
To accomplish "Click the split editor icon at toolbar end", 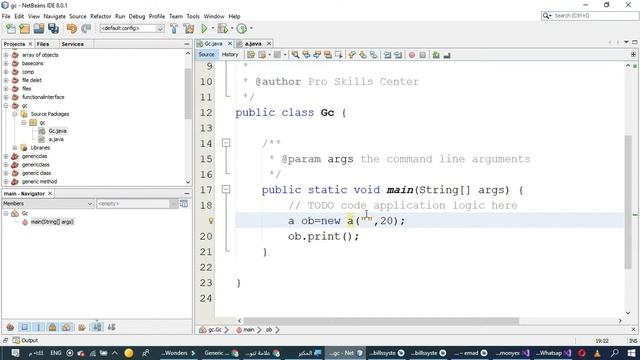I will click(633, 54).
